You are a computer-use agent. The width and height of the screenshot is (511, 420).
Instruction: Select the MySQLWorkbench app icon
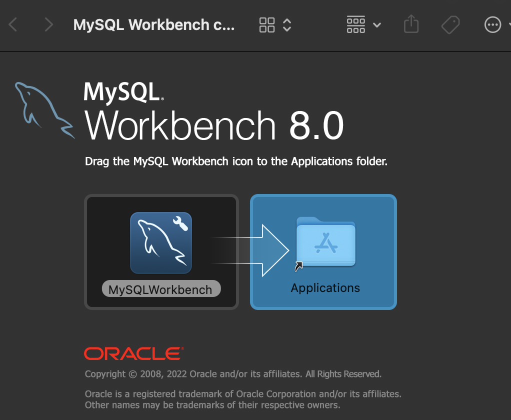161,243
